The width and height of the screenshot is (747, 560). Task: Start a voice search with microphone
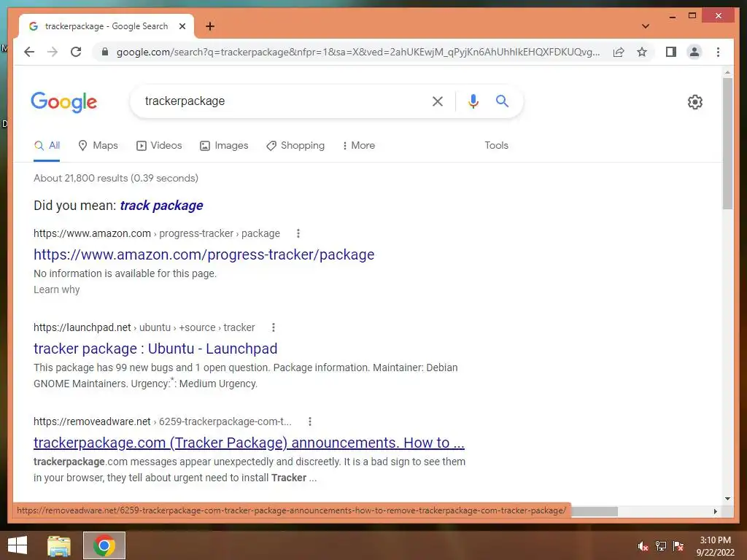point(473,101)
